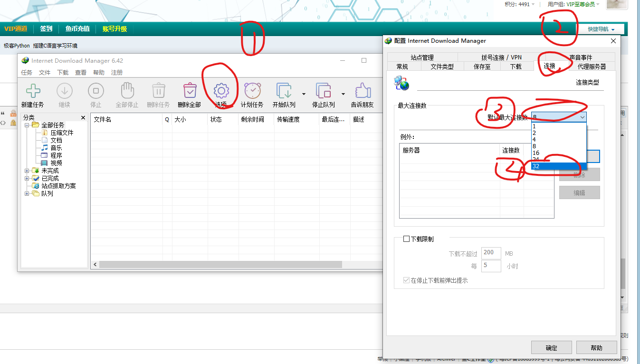Expand the 未完成 tree node
640x364 pixels.
[x=27, y=171]
